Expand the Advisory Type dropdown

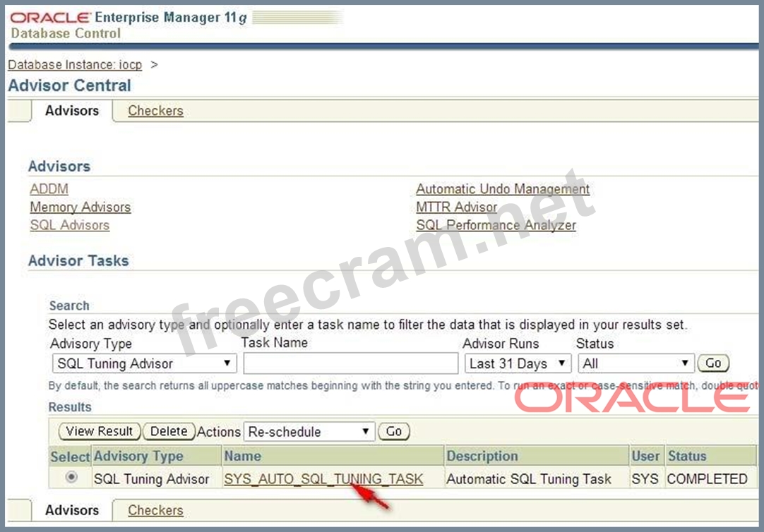[144, 363]
